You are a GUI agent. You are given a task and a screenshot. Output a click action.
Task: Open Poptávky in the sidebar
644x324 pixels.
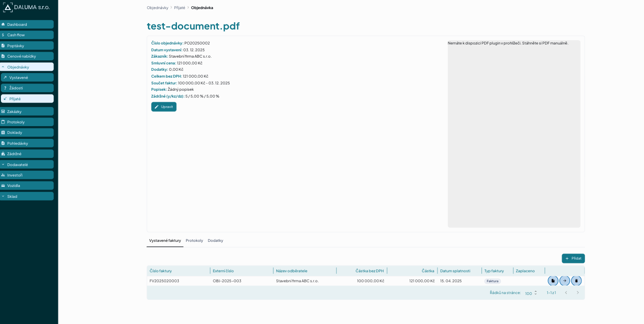coord(27,46)
